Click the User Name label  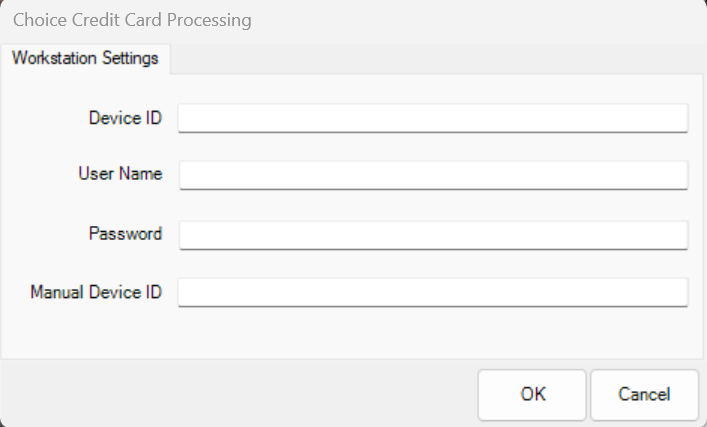[x=120, y=174]
